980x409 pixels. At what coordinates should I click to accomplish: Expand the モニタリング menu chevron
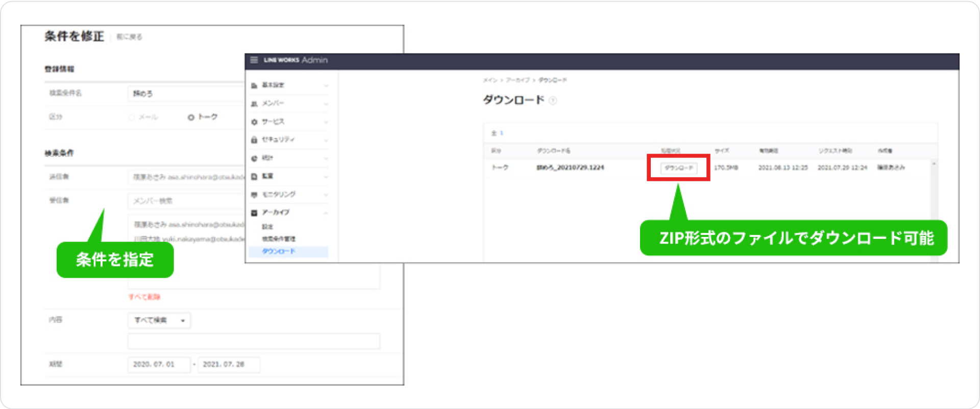tap(326, 195)
